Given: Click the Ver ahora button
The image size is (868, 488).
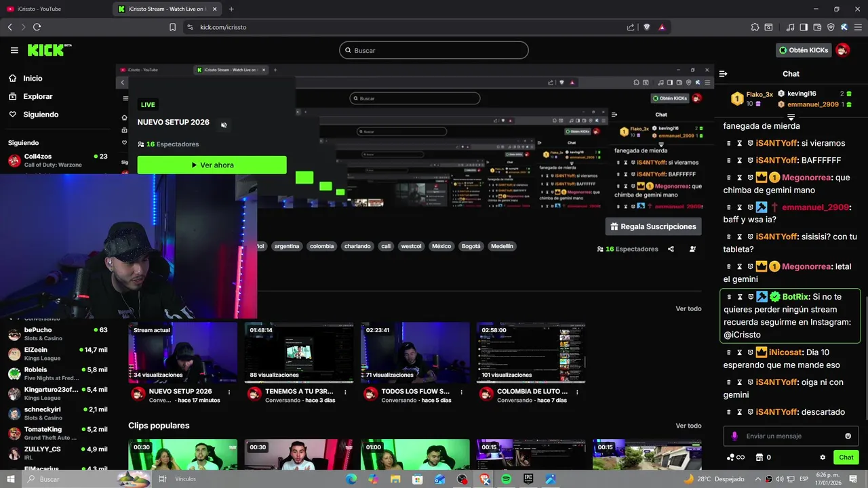Looking at the screenshot, I should pos(212,165).
